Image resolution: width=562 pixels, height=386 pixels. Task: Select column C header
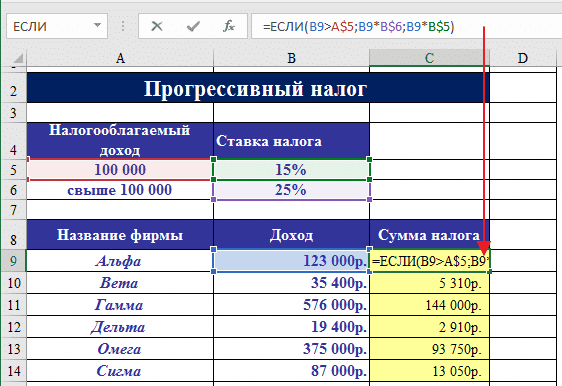click(x=429, y=58)
